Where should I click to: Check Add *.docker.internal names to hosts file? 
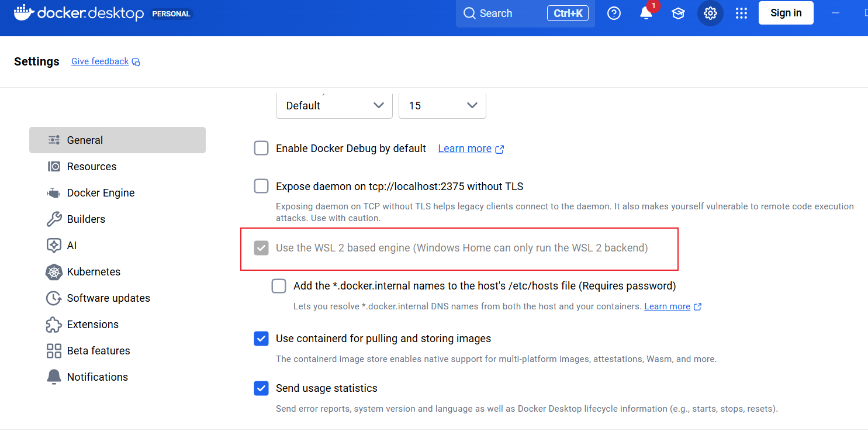[279, 286]
